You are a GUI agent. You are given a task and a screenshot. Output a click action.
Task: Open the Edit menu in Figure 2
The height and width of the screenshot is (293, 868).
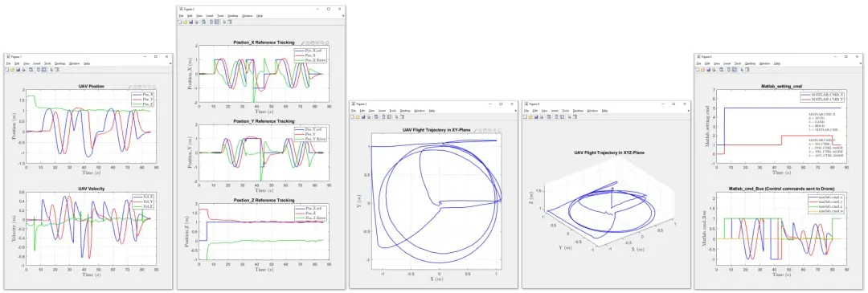pyautogui.click(x=190, y=16)
